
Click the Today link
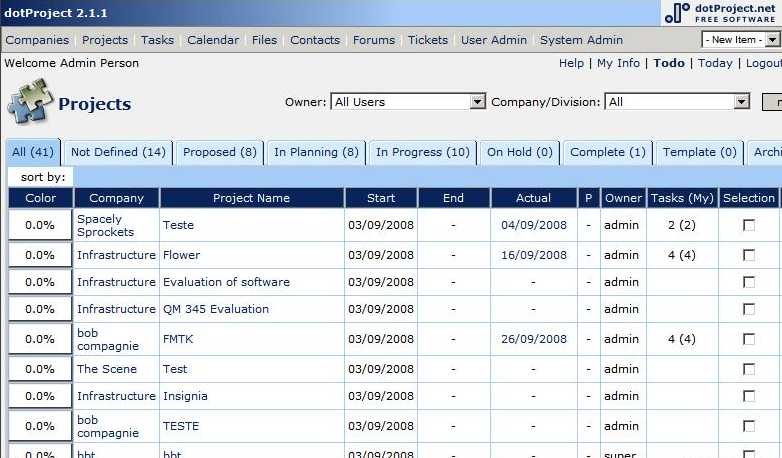click(715, 63)
